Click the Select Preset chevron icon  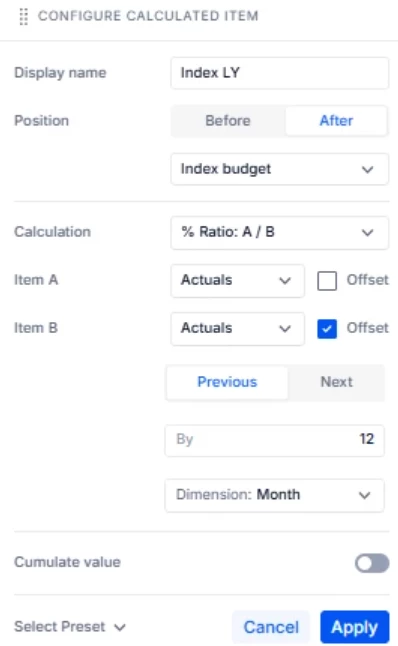(x=120, y=627)
